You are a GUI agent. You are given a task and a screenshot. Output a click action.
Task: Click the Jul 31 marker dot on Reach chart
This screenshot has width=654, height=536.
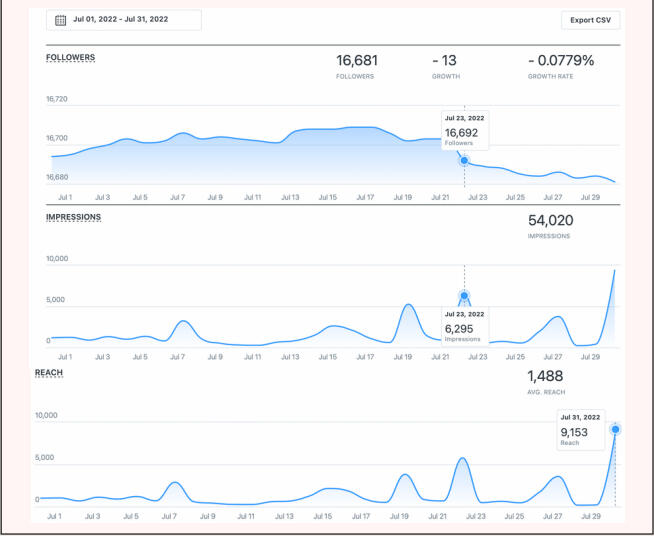615,429
